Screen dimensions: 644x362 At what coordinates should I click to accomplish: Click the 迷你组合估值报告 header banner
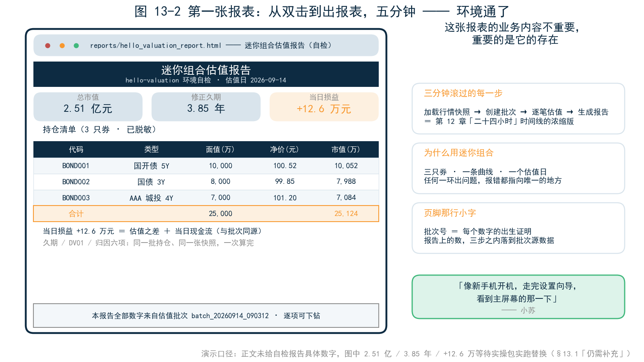click(206, 74)
